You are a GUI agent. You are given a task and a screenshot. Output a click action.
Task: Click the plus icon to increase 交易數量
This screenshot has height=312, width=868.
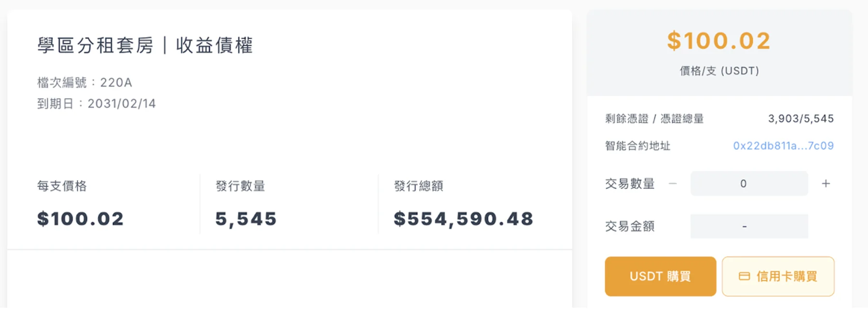pos(826,183)
